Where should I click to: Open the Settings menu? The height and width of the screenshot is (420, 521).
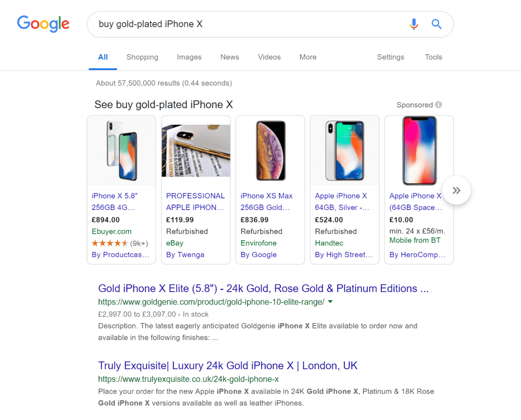click(x=390, y=57)
